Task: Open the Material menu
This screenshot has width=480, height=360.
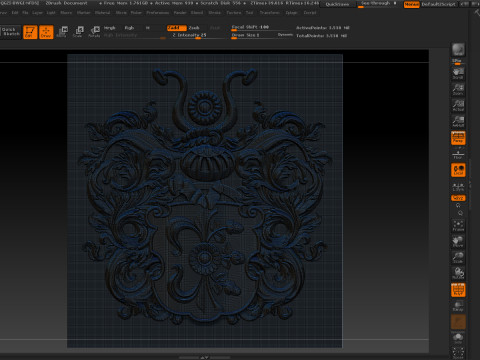Action: [x=103, y=13]
